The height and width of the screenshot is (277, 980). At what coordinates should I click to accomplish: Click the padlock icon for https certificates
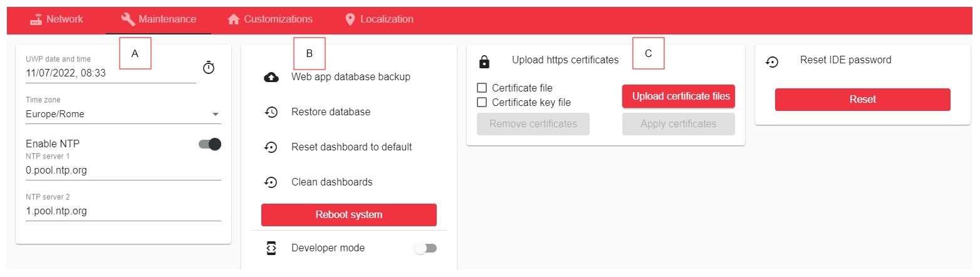pyautogui.click(x=484, y=61)
